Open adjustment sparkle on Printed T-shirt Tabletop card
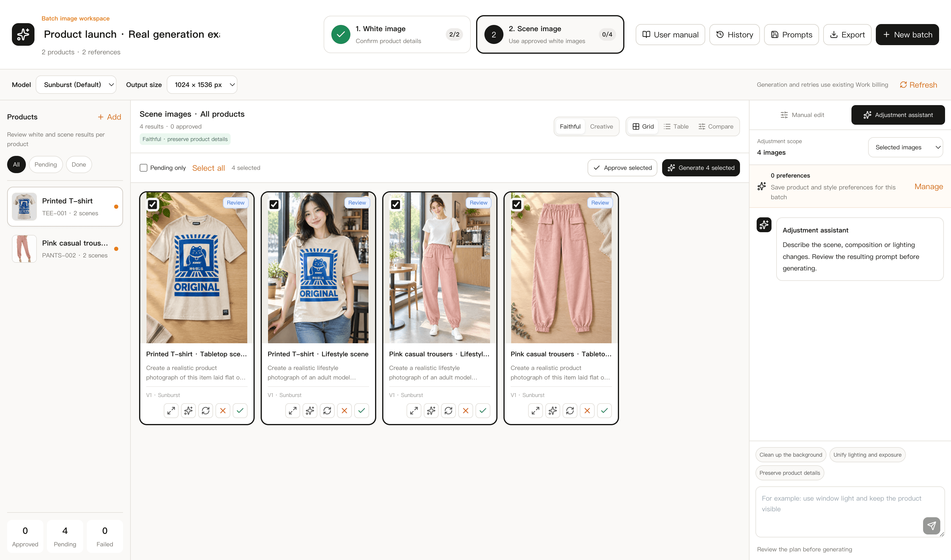Image resolution: width=951 pixels, height=560 pixels. pyautogui.click(x=188, y=411)
